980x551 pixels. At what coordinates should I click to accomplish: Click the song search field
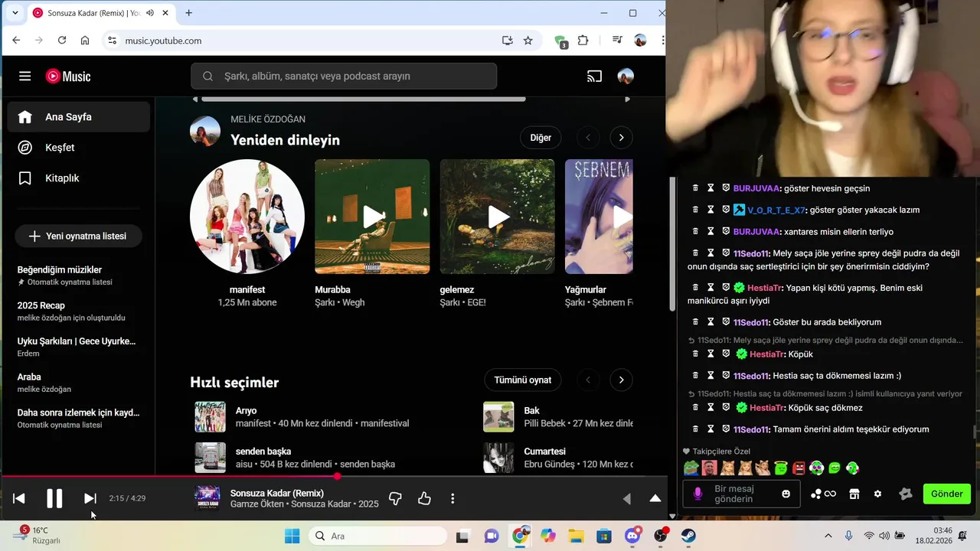pos(344,77)
